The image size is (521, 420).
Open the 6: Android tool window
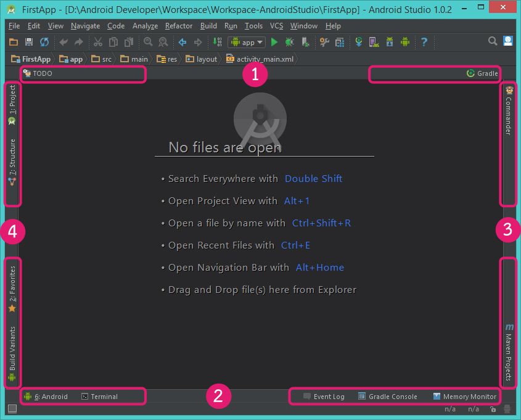(46, 397)
